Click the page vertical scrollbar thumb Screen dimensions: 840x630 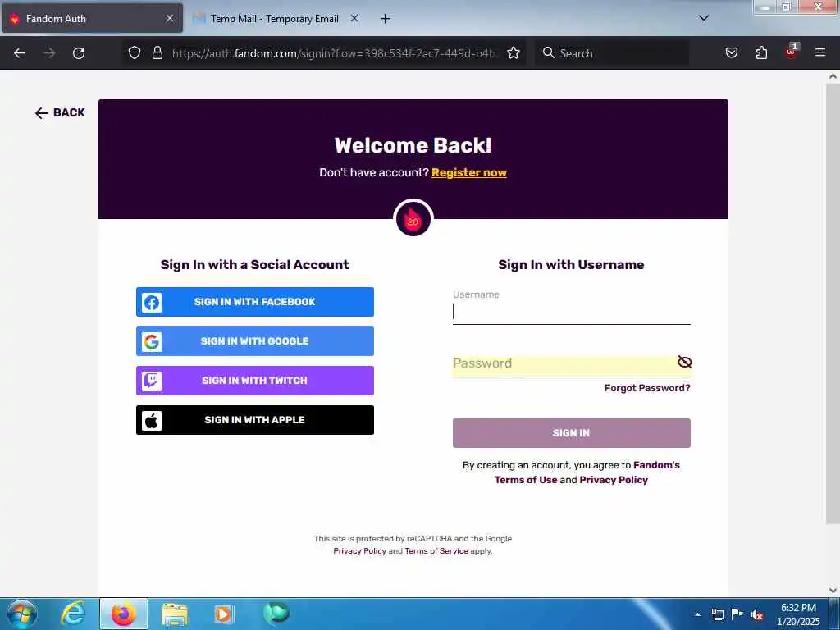point(833,304)
